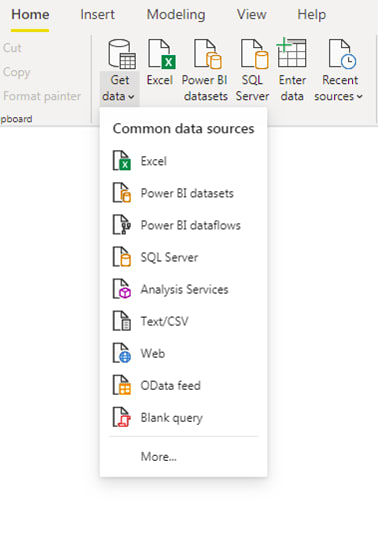The image size is (378, 538).
Task: Open the Help tab
Action: [x=311, y=15]
